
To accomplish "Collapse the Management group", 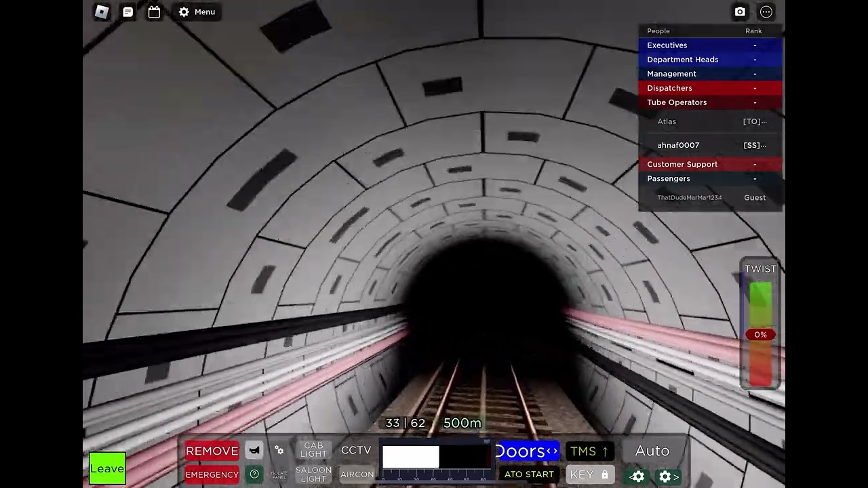I will coord(710,74).
